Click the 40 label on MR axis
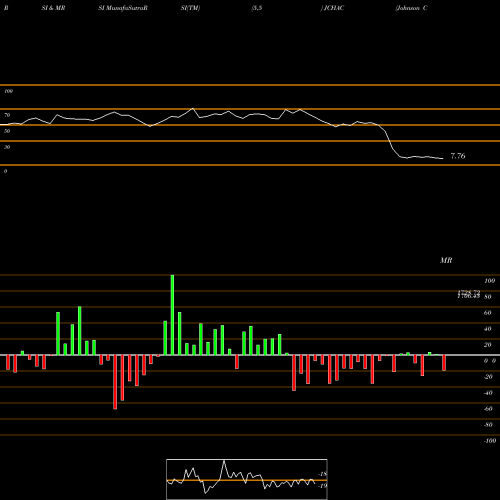 488,329
